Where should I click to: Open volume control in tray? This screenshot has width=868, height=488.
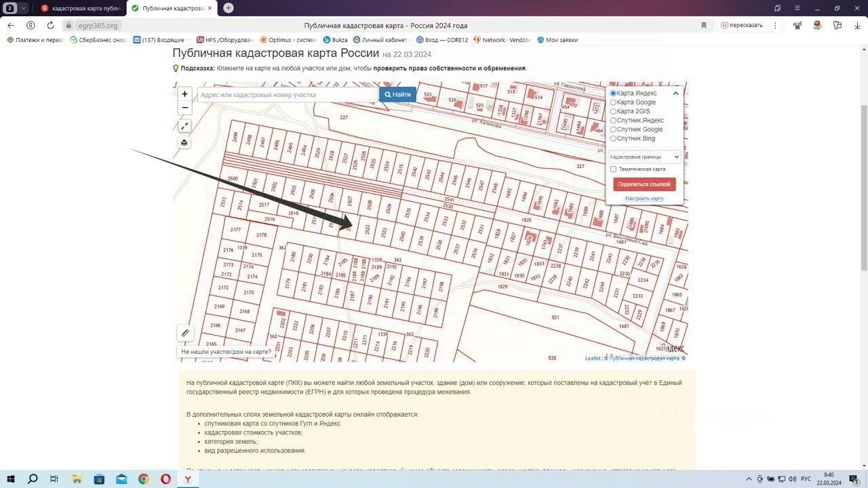(x=792, y=479)
